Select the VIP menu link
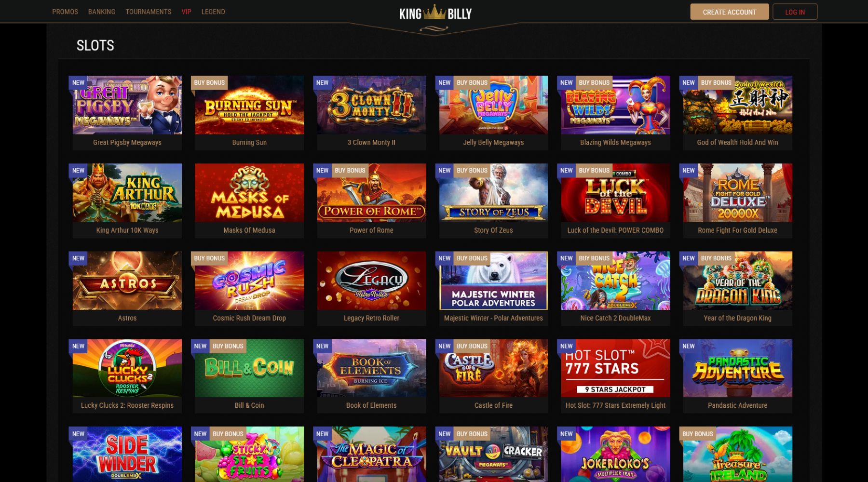 [186, 12]
